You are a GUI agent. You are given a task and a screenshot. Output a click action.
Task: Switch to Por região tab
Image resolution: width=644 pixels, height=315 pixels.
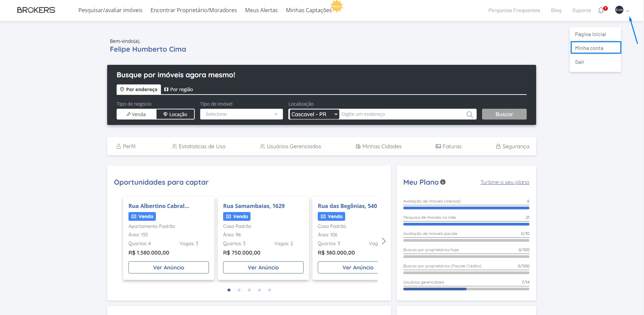tap(178, 89)
